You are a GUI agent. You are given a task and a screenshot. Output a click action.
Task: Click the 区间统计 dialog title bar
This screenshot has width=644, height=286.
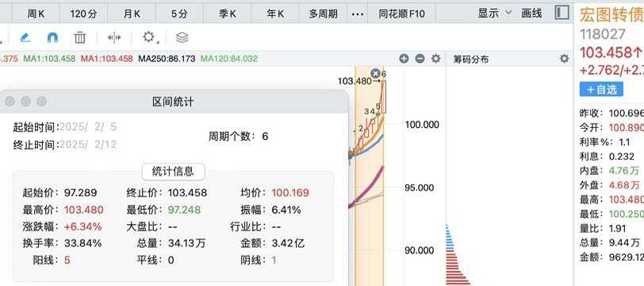pos(173,102)
